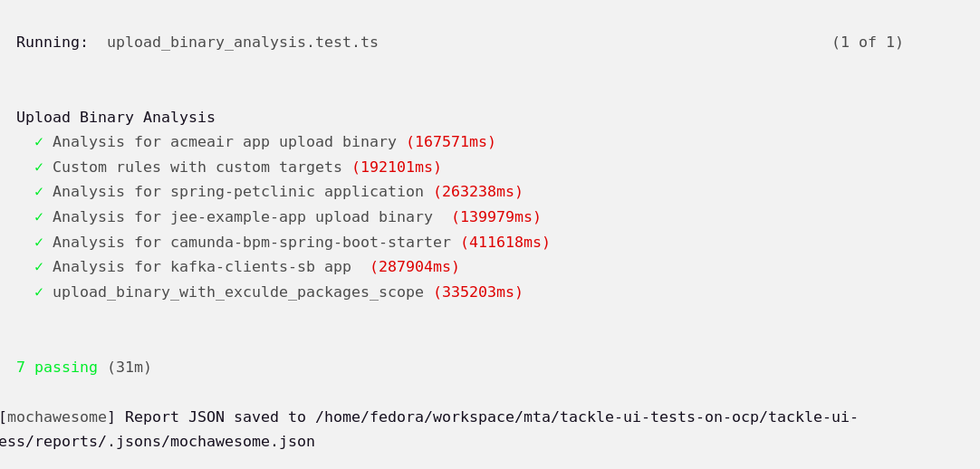Click the 167571ms duration text
The image size is (980, 469).
click(x=450, y=142)
